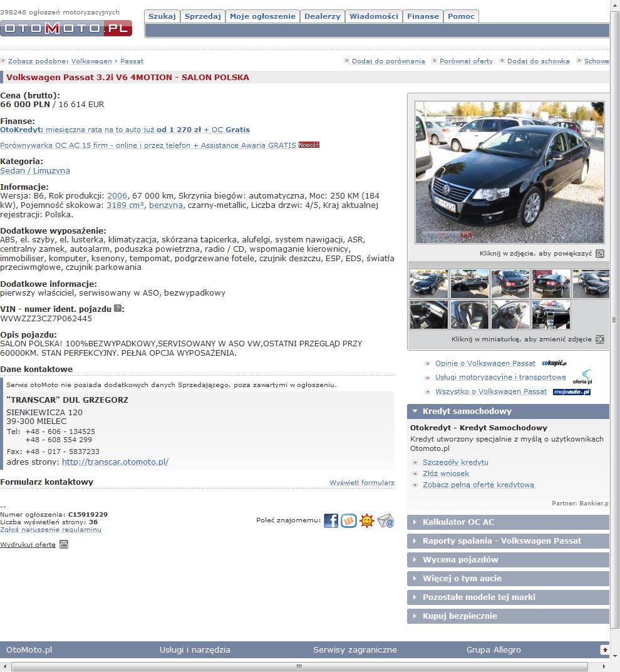
Task: Expand the Więcej o tym aucie section
Action: pyautogui.click(x=508, y=579)
